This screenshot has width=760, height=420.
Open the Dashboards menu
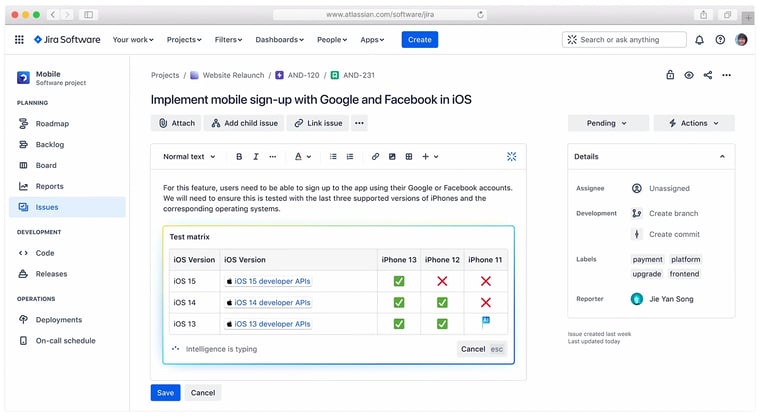[x=280, y=40]
